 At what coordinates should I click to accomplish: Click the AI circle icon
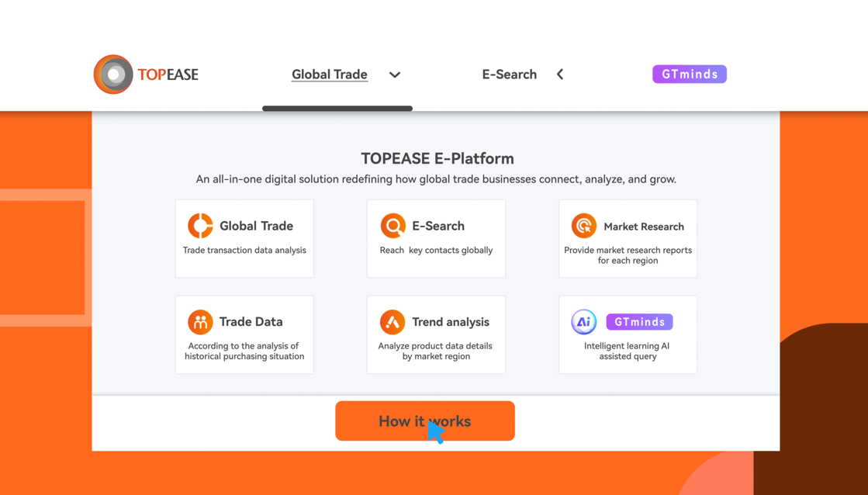click(x=583, y=322)
